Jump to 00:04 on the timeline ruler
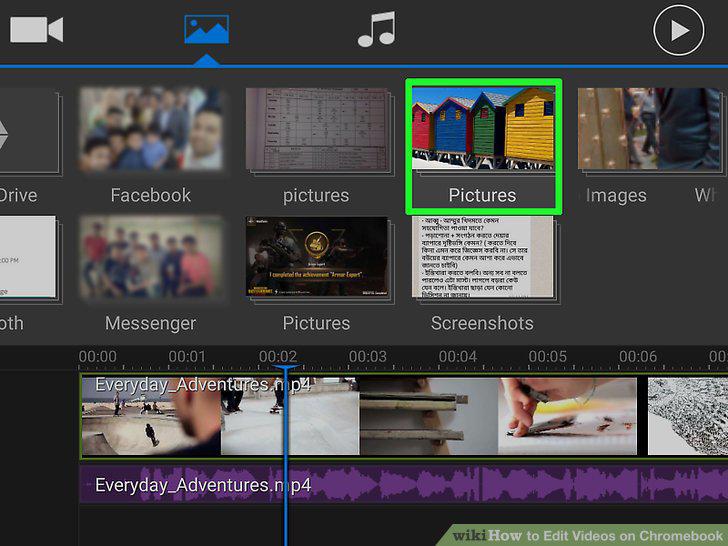 coord(458,357)
